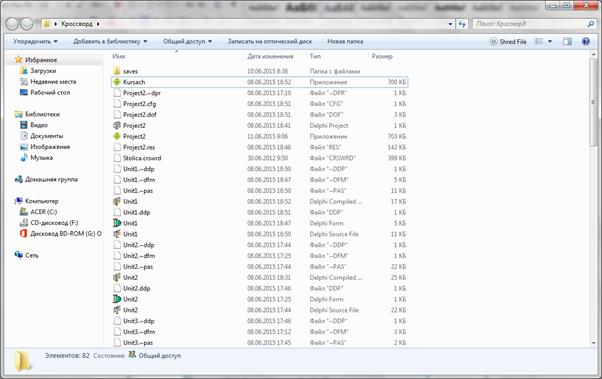The width and height of the screenshot is (602, 379).
Task: Expand the arrow after Кроссворд breadcrumb
Action: pos(98,24)
